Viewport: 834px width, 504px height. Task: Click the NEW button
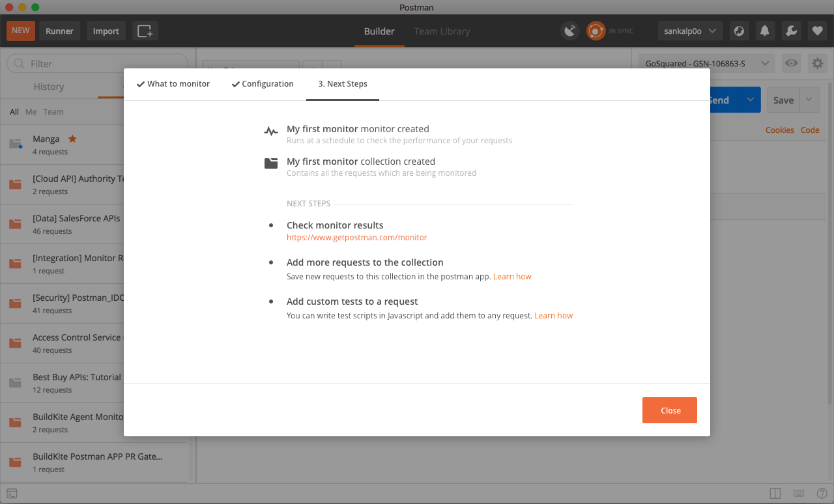pos(21,31)
